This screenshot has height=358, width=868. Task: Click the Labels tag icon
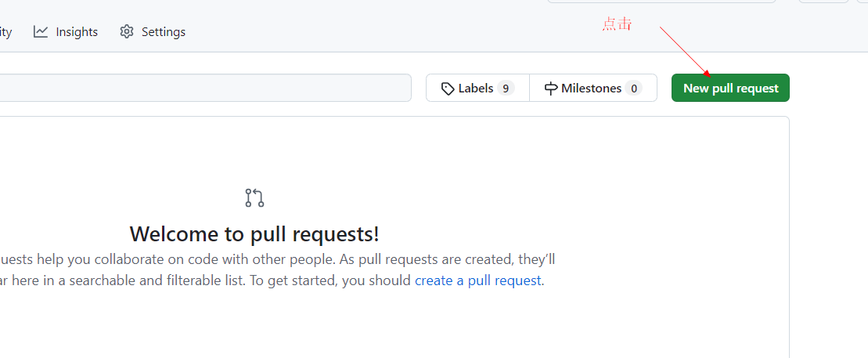click(448, 89)
